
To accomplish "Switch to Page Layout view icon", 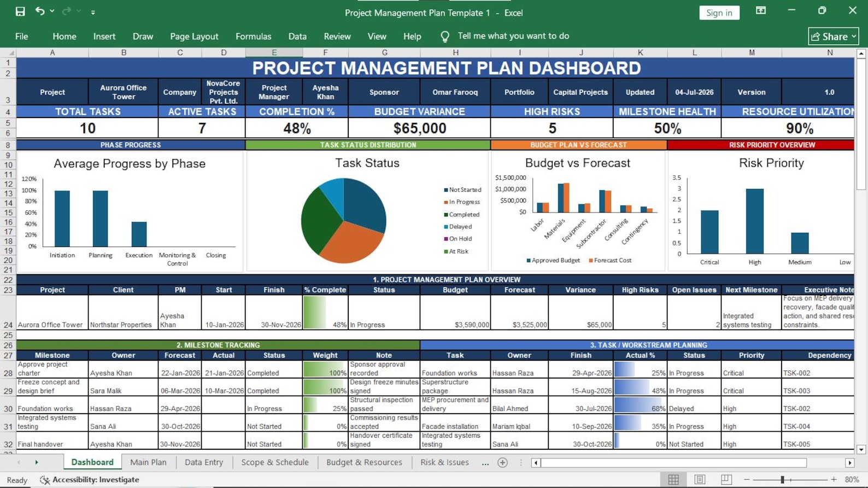I will point(700,479).
